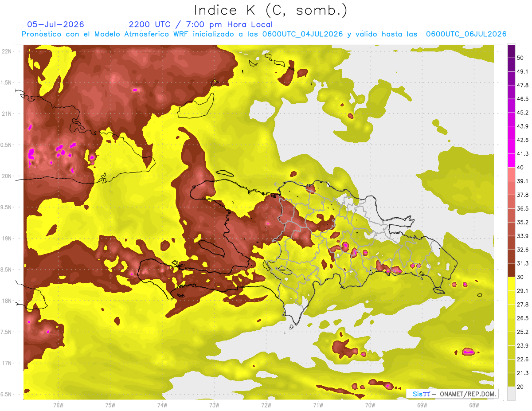
Task: Click the salmon swatch between 39.1 and 40
Action: [511, 174]
